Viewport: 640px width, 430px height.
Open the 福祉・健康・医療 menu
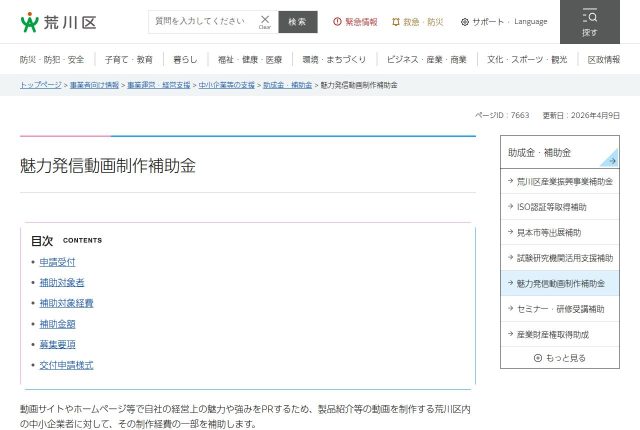250,60
